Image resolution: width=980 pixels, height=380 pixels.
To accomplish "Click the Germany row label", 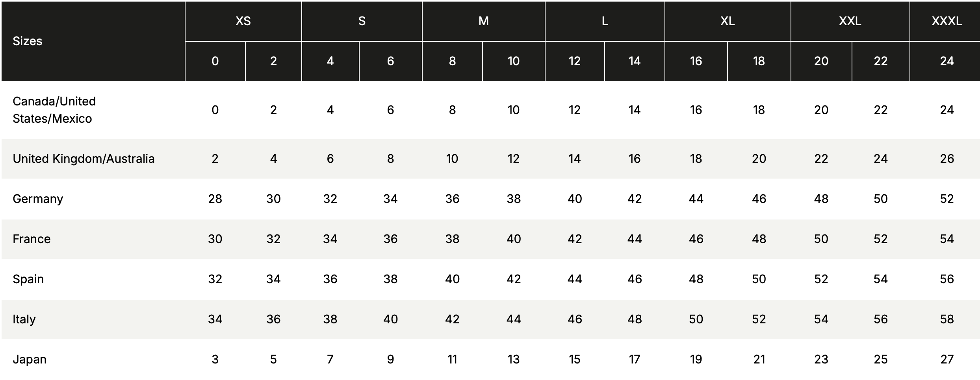I will 38,199.
